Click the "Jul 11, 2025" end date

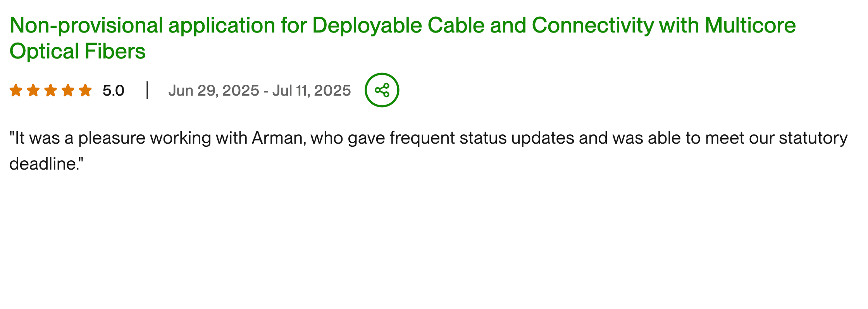coord(311,91)
